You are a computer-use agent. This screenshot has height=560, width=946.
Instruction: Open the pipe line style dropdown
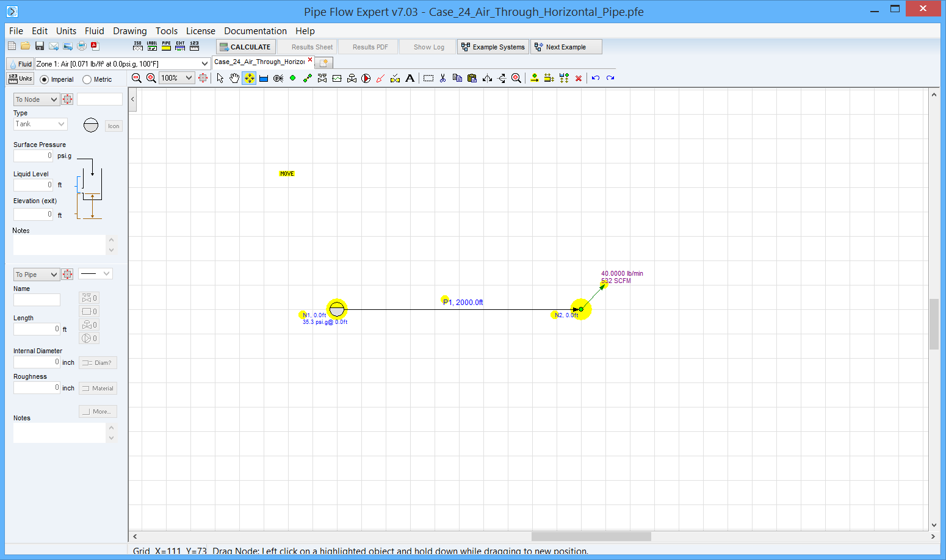point(95,274)
